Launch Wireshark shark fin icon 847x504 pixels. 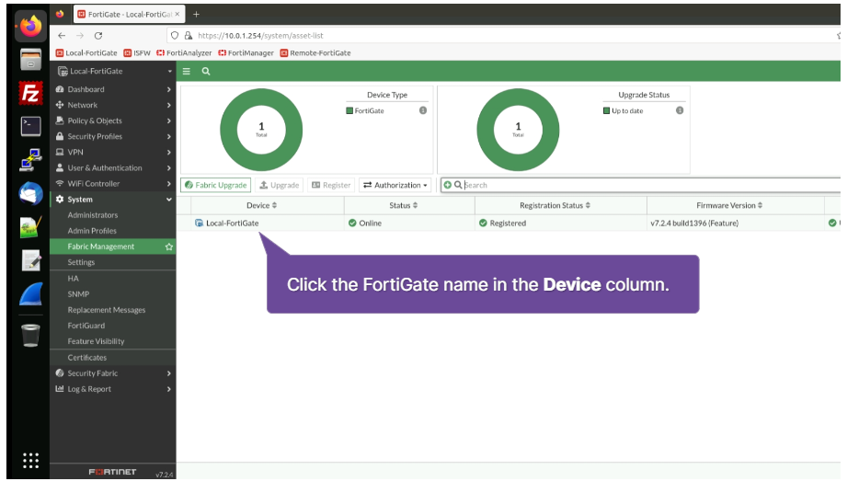click(x=30, y=294)
